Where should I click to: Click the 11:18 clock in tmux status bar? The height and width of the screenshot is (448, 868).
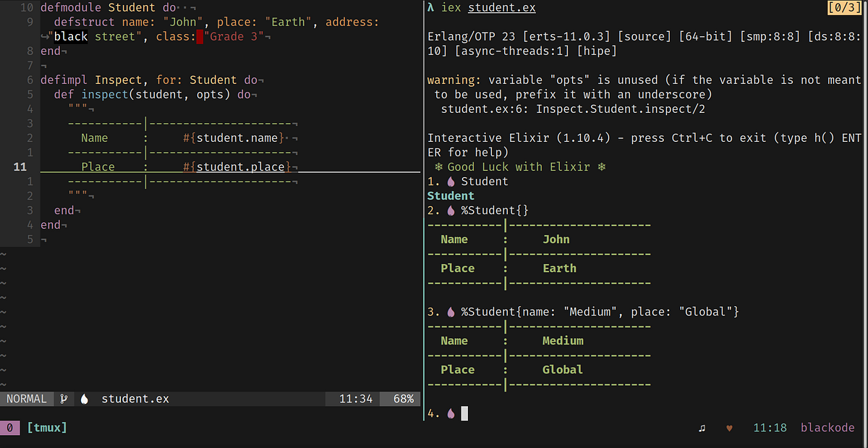(x=770, y=428)
